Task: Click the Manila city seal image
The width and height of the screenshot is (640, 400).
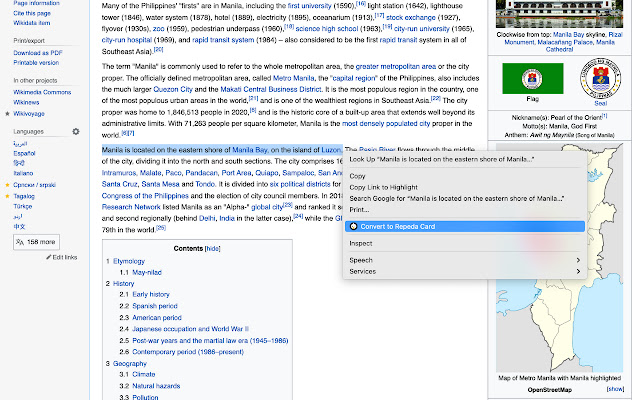Action: click(x=600, y=78)
